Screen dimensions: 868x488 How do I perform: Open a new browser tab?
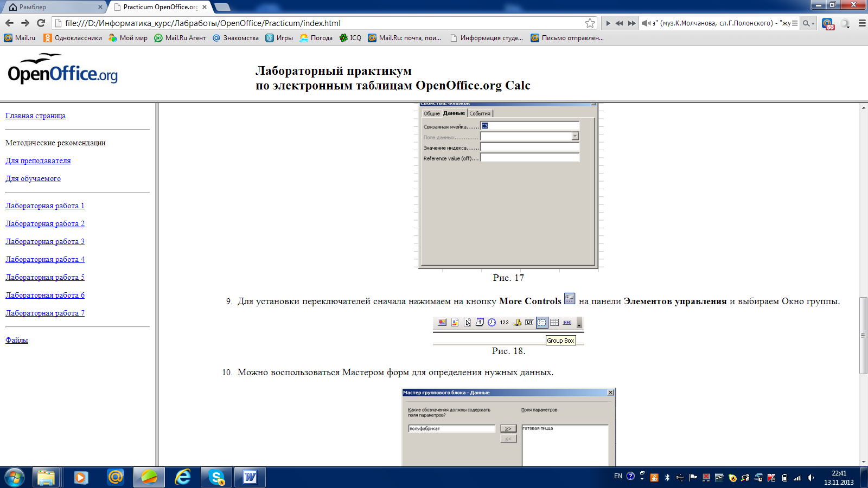point(222,7)
